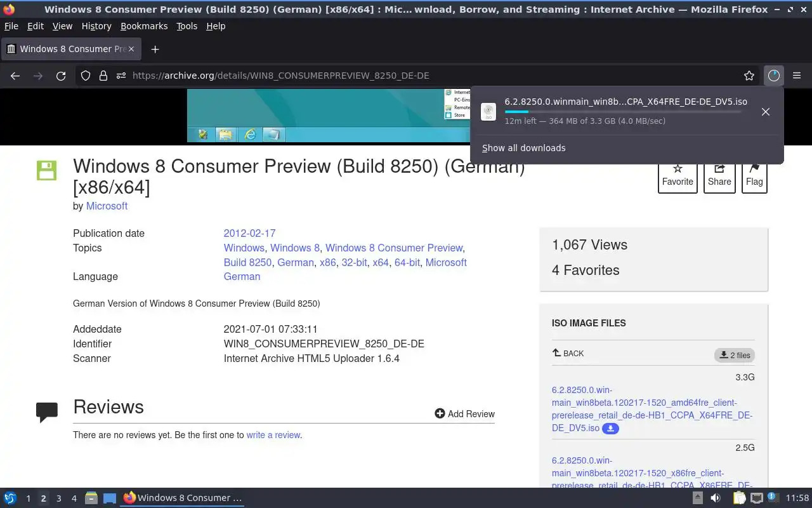This screenshot has height=508, width=812.
Task: Click the ISO file icon in the downloads panel
Action: (488, 112)
